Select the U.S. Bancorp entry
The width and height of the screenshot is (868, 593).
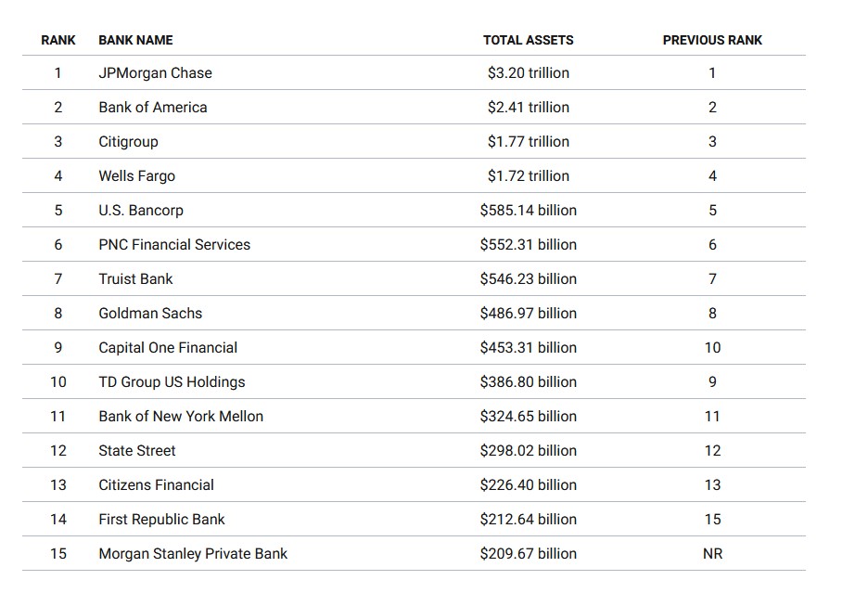tap(141, 211)
